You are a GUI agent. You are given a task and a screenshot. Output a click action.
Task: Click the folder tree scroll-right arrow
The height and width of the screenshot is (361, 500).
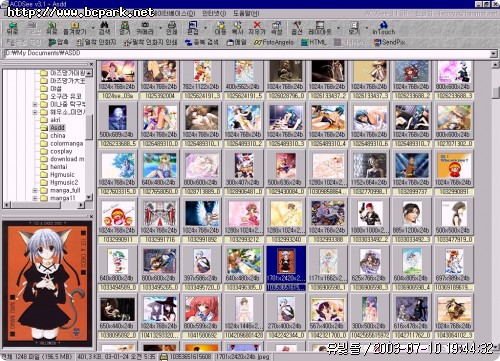[x=81, y=205]
